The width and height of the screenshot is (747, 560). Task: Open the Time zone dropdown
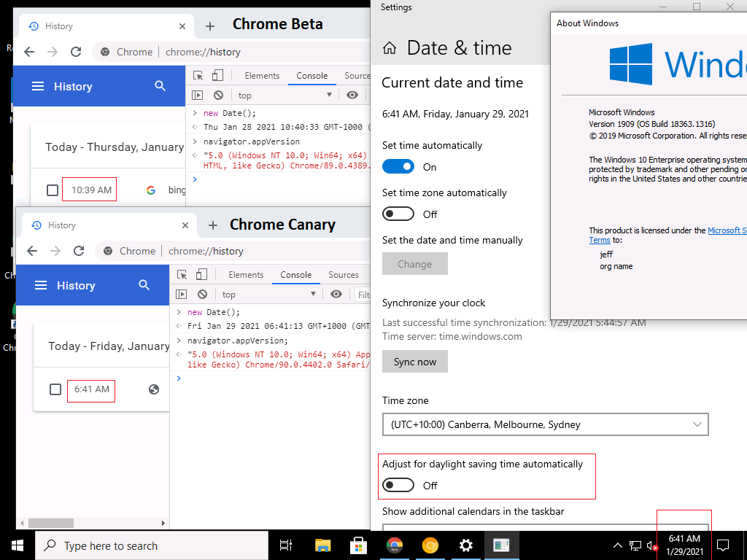(545, 424)
